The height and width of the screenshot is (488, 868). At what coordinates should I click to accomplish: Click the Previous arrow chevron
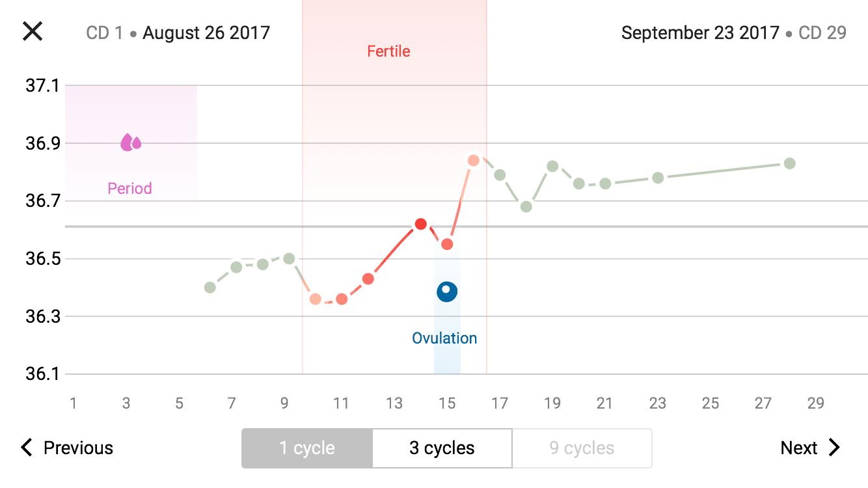27,448
